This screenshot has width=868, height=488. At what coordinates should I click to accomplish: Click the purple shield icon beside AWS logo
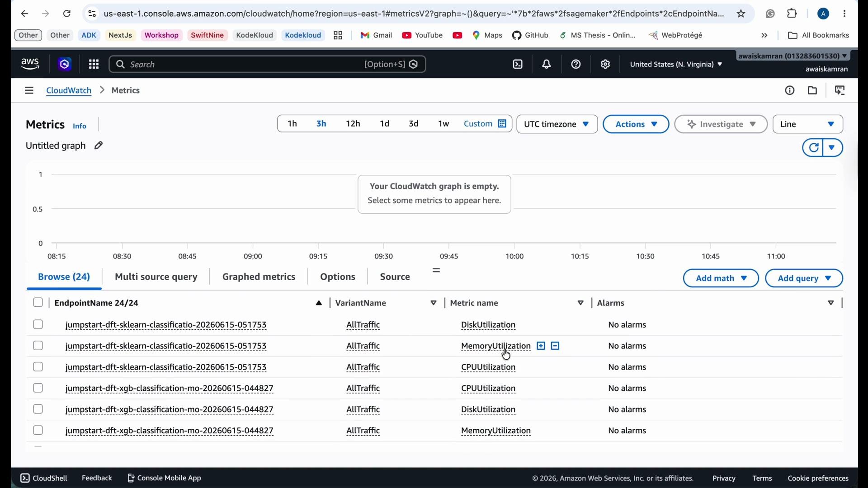pos(65,65)
